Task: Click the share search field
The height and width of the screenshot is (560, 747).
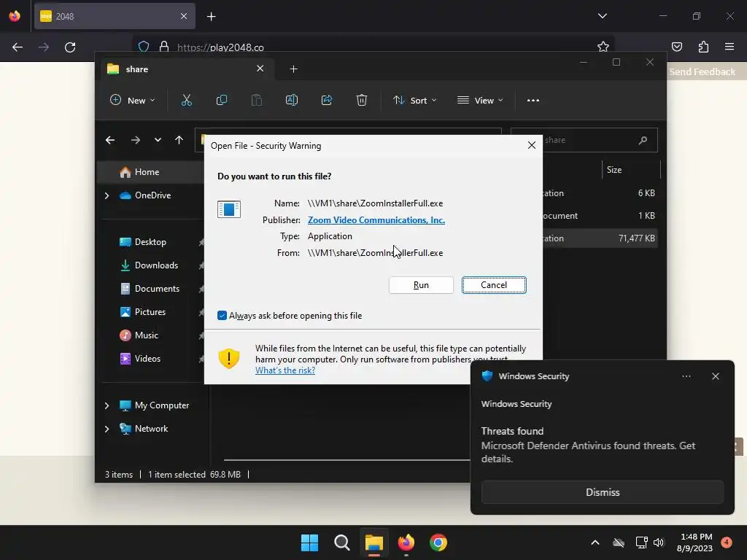Action: [x=584, y=140]
